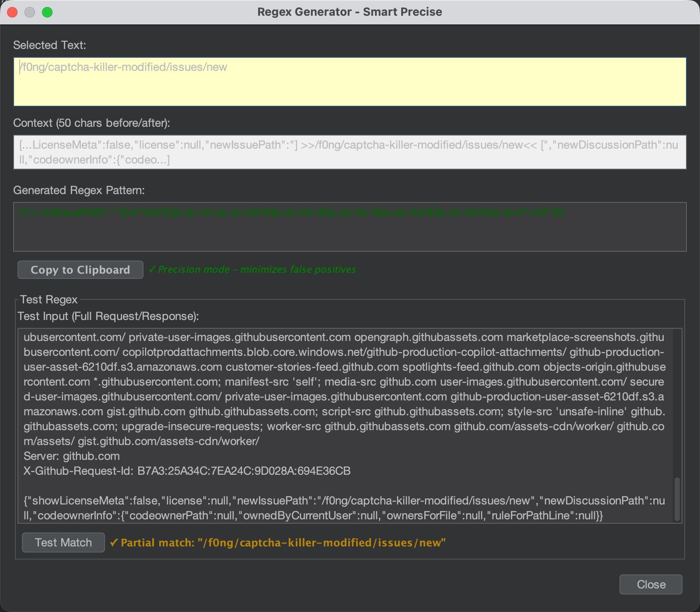Click the "Context (50 chars before/after)" label
This screenshot has height=612, width=700.
(x=91, y=123)
